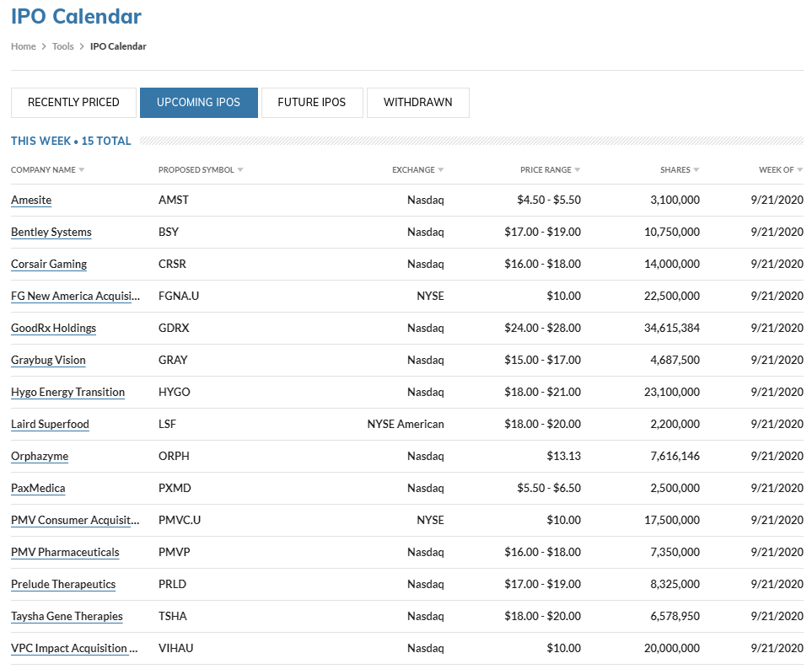Sort by Price Range column arrow
The width and height of the screenshot is (812, 669).
click(x=578, y=170)
